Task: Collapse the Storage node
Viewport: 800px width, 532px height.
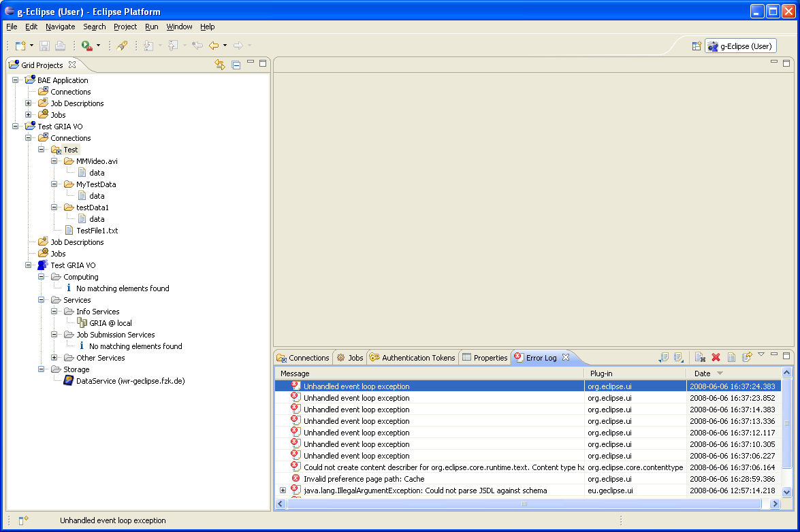Action: tap(42, 369)
